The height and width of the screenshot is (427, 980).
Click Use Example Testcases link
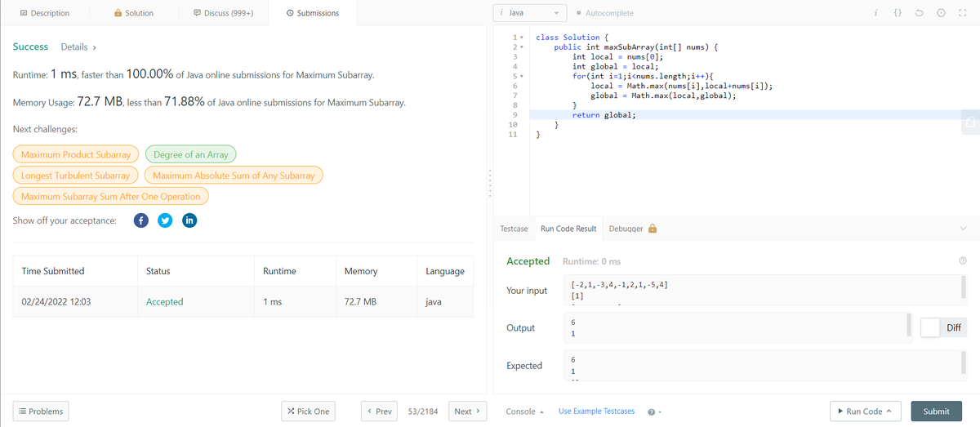[596, 411]
